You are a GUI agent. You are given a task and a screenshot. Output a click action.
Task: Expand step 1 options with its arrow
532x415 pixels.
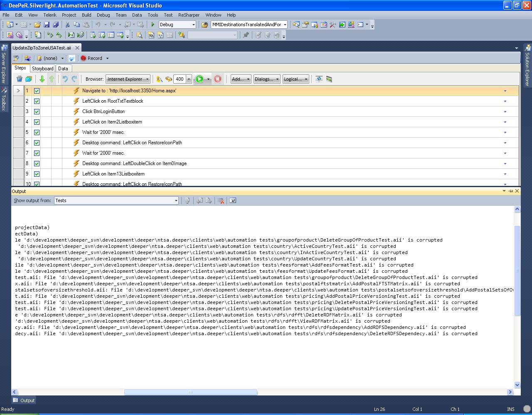click(505, 91)
